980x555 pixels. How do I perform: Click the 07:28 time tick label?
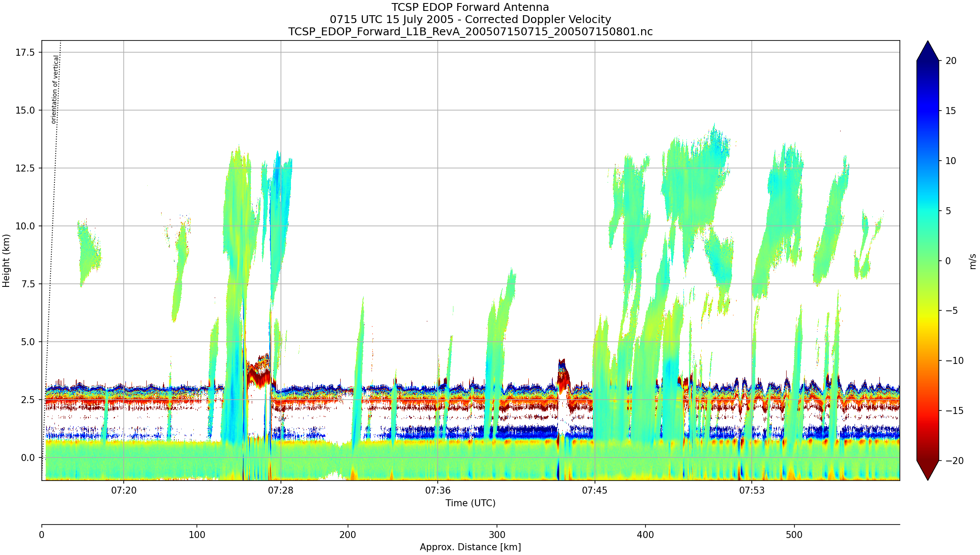280,491
